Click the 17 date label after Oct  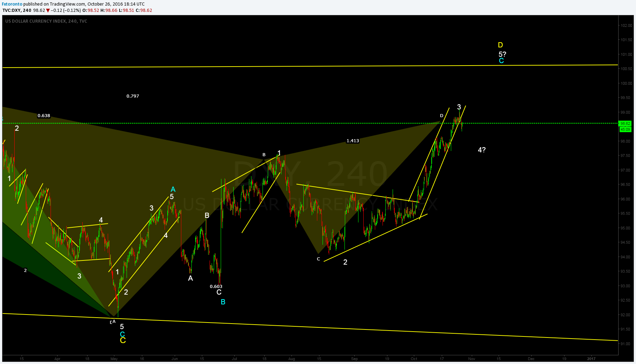point(442,359)
